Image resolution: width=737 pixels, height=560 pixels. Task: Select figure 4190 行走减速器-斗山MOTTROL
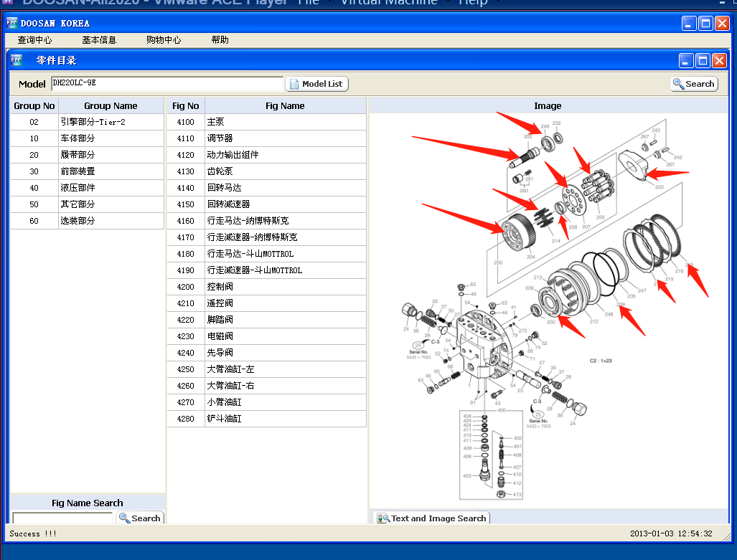[x=266, y=270]
